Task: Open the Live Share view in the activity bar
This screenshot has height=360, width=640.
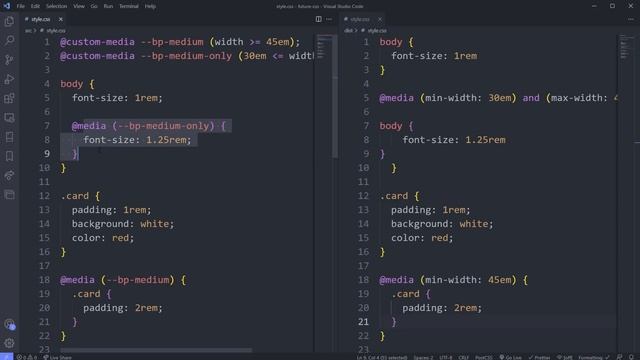Action: pos(9,176)
